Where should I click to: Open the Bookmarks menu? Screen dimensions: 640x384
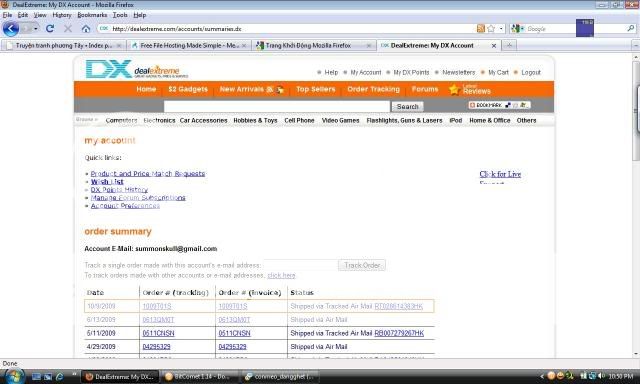(92, 15)
